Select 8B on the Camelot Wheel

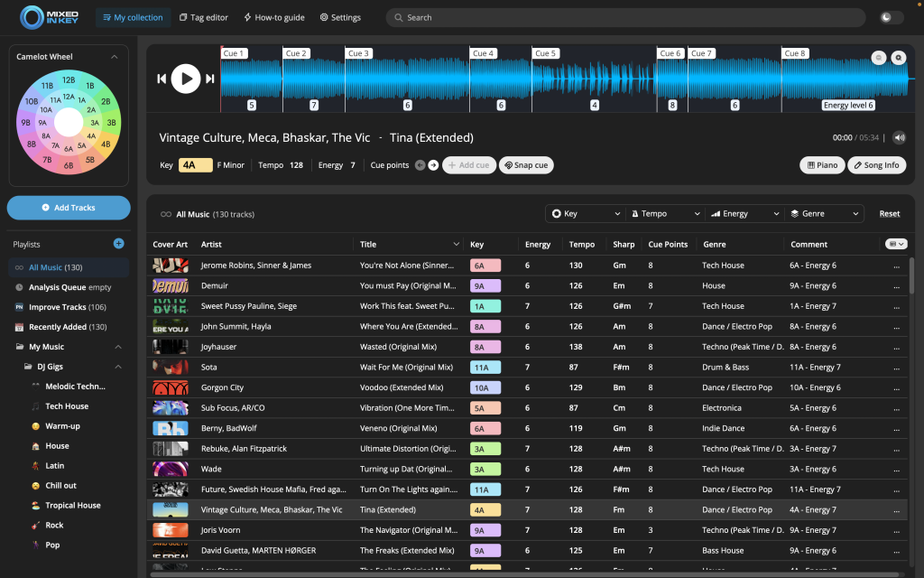32,144
